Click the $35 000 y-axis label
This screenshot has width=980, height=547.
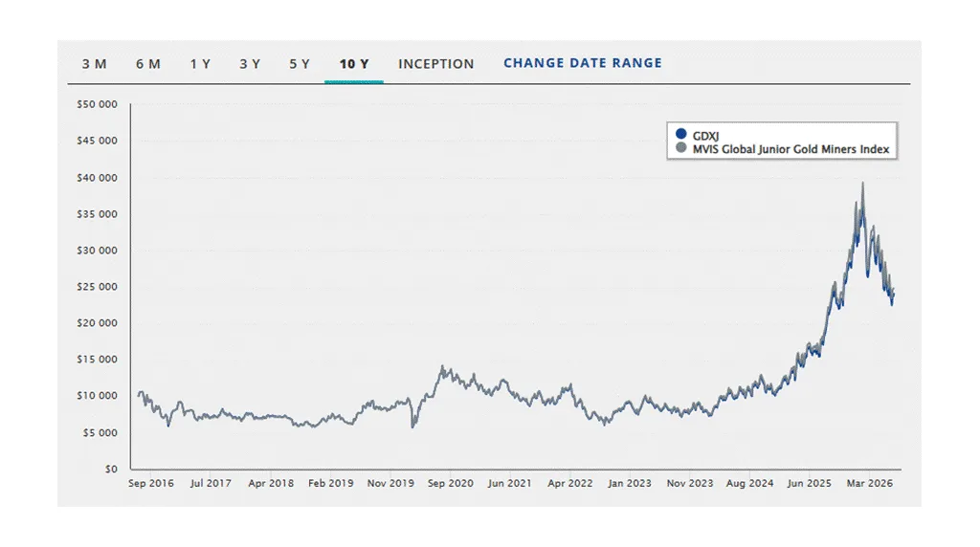point(97,214)
